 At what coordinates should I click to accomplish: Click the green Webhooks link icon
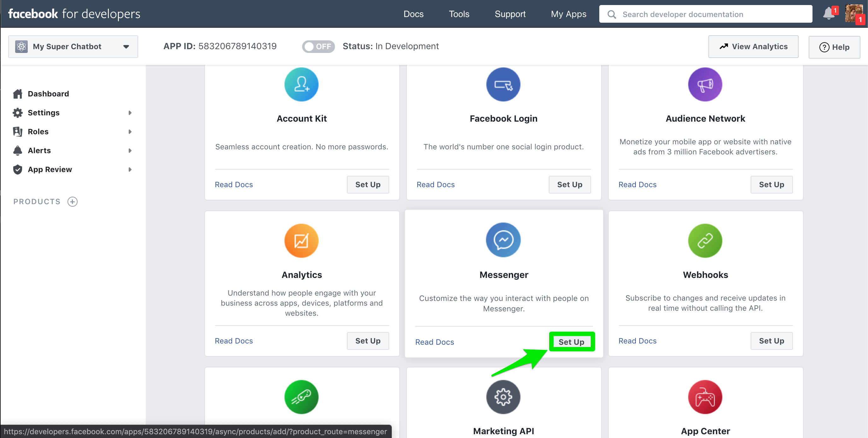coord(705,241)
